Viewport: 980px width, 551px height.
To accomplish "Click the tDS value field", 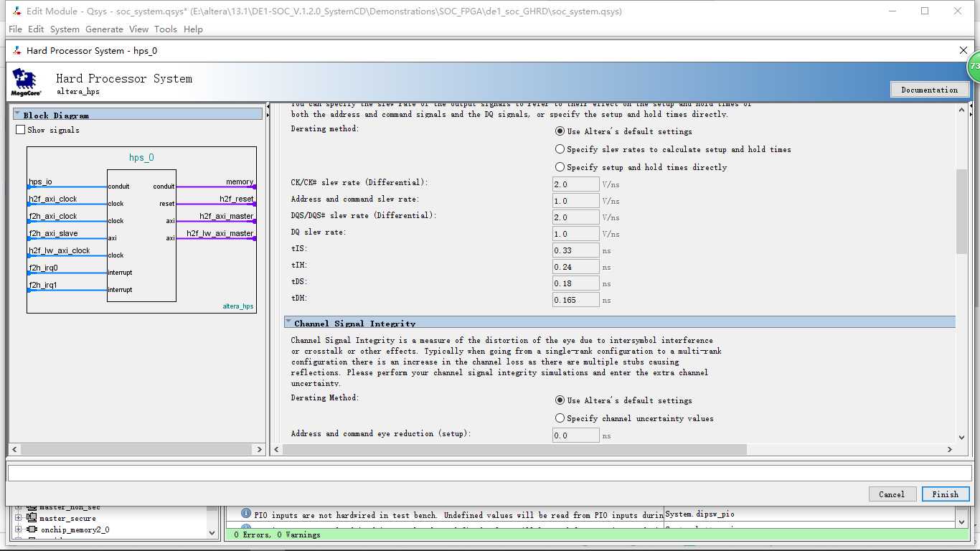I will (575, 283).
